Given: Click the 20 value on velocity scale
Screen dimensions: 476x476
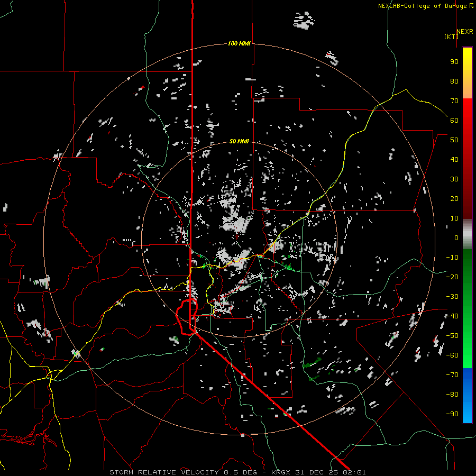Looking at the screenshot, I should coord(454,199).
